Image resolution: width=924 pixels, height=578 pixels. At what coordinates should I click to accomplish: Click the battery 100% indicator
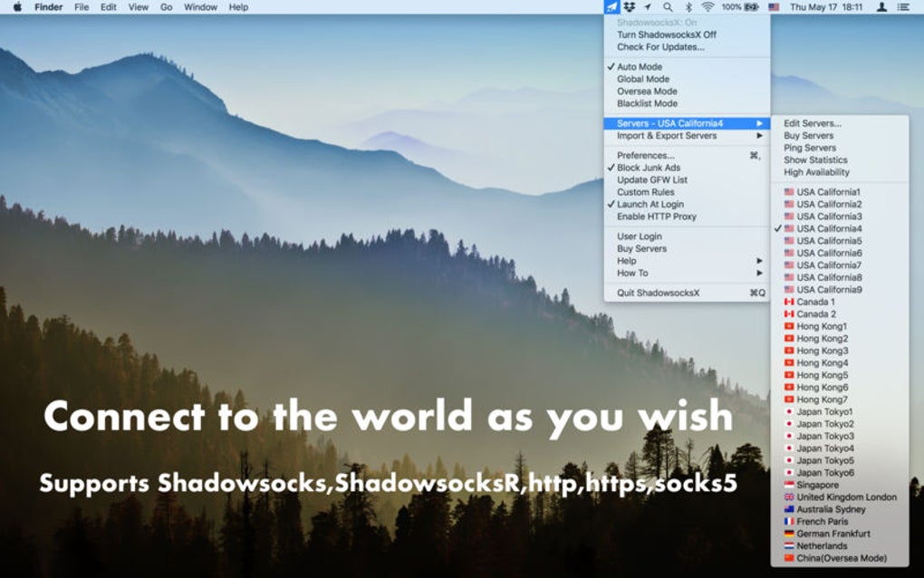(x=740, y=7)
